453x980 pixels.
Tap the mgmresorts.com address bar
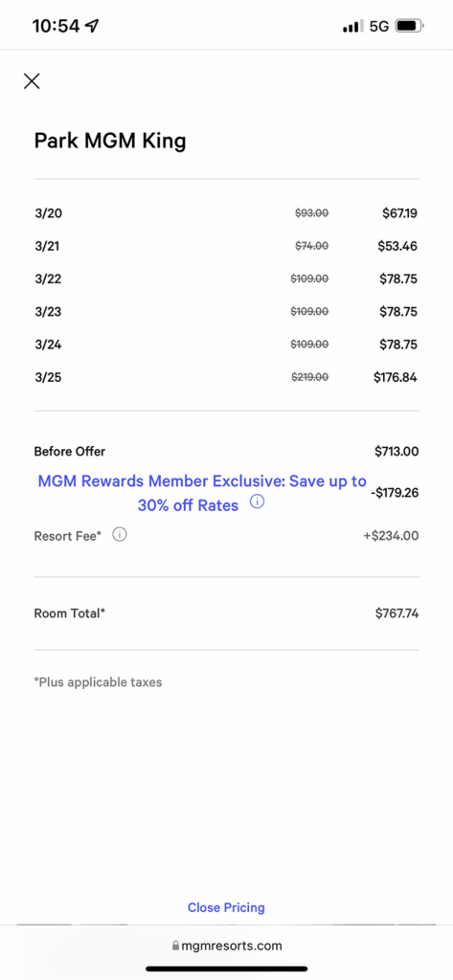pos(226,946)
